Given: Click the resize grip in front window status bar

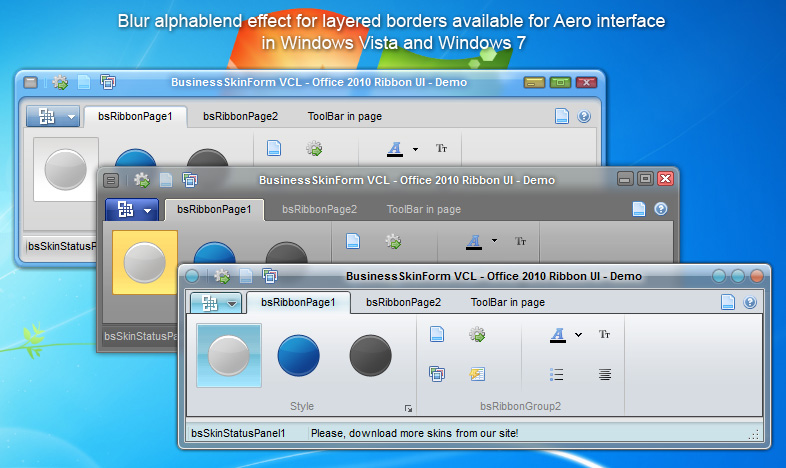Looking at the screenshot, I should pos(753,435).
